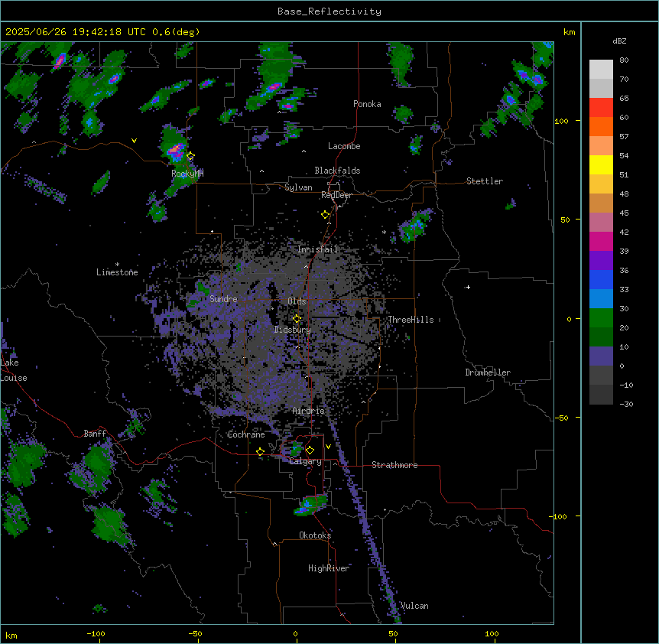Click the -100 tick on the horizontal axis

tap(96, 633)
